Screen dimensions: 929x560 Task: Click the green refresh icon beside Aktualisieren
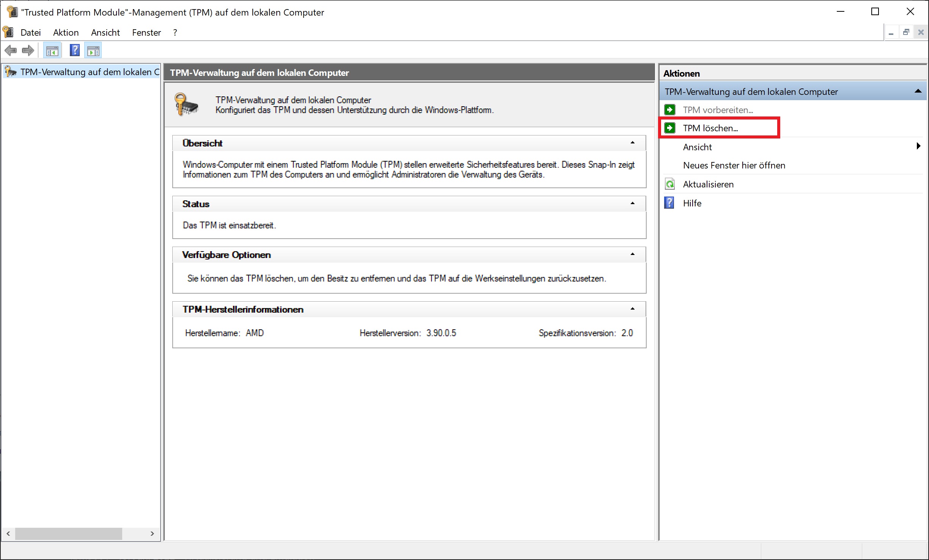coord(670,184)
